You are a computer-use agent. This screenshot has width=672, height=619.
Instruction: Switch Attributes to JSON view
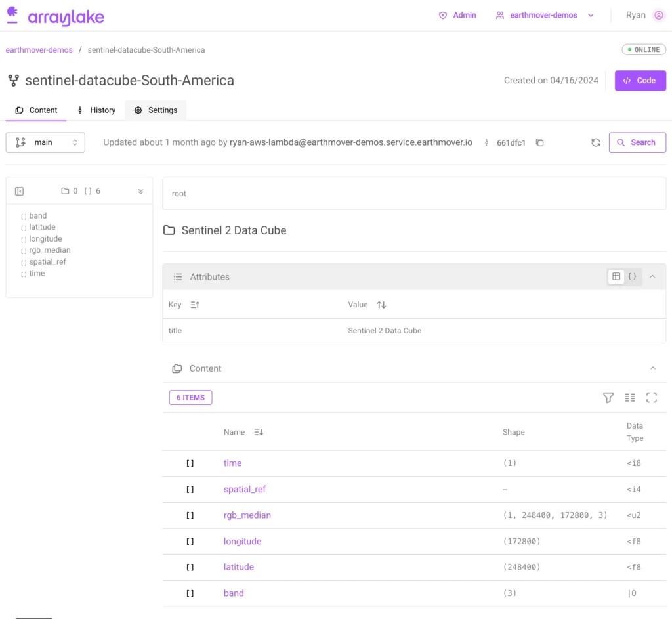pyautogui.click(x=633, y=276)
